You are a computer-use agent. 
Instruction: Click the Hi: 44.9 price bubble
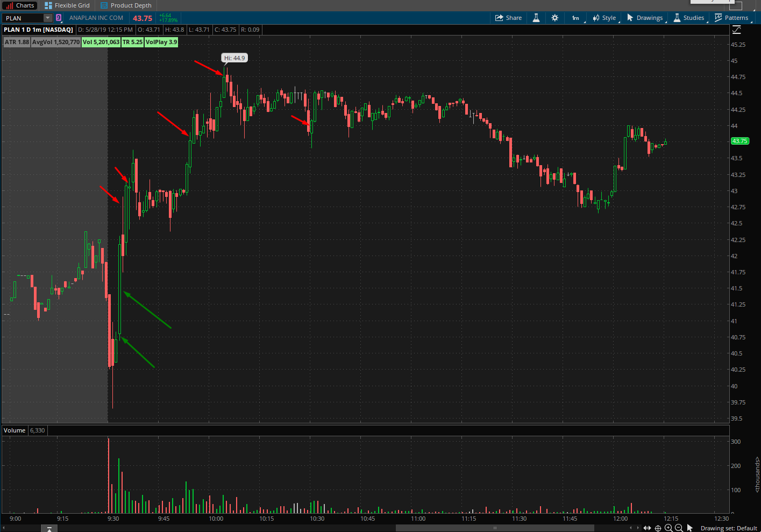coord(234,58)
